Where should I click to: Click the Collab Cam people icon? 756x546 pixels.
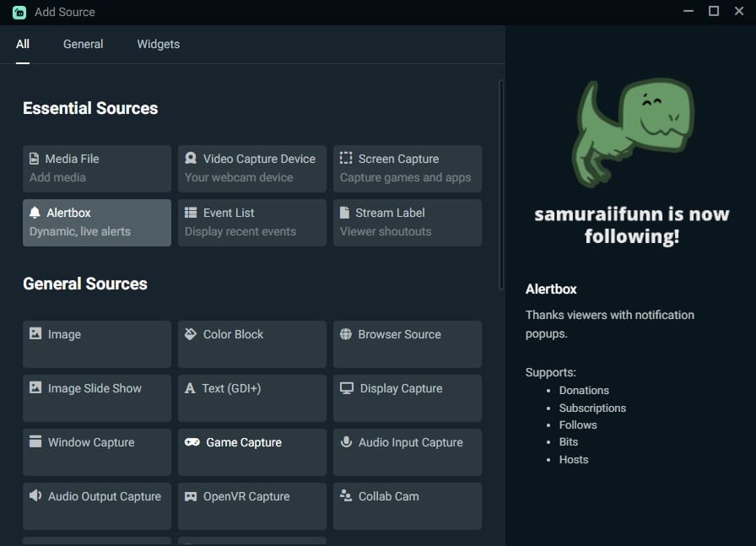pos(346,495)
